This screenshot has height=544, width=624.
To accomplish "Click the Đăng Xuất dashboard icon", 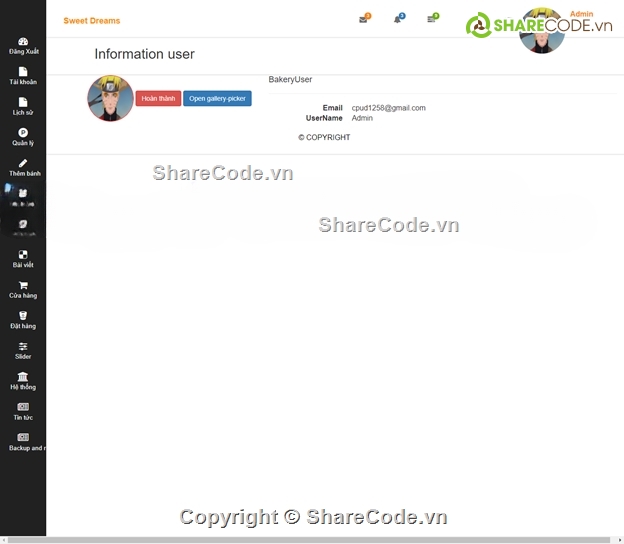I will coord(23,41).
